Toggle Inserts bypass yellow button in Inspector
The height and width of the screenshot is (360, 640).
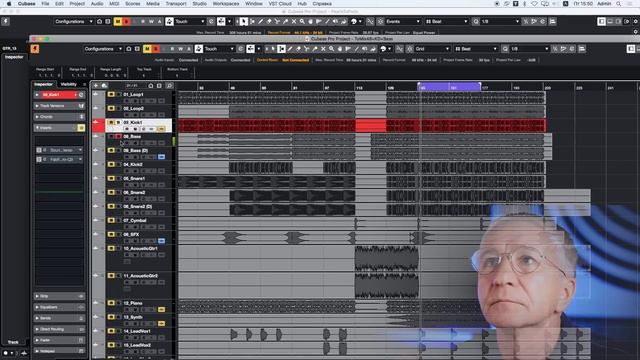[x=81, y=128]
